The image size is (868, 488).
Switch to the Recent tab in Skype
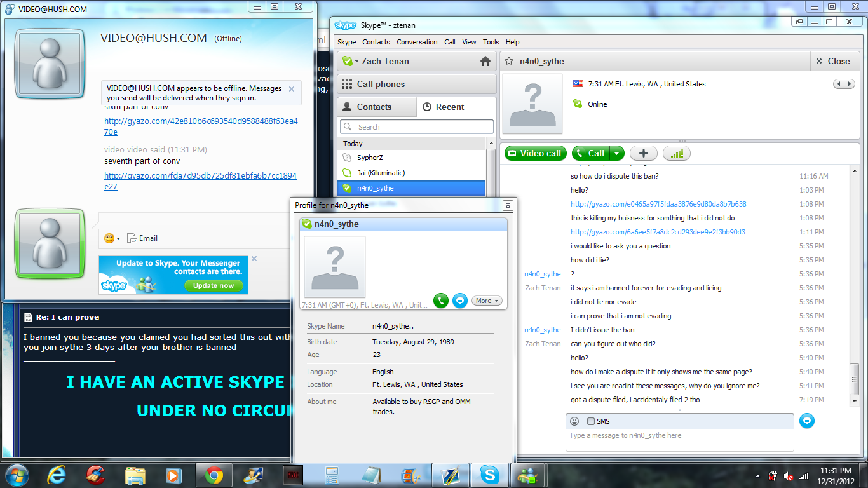pos(456,107)
